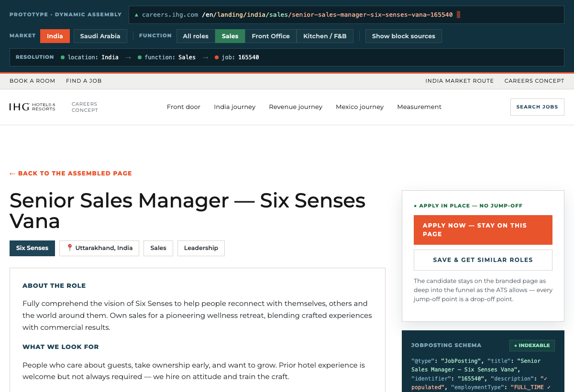Click the job: 165540 resolution step
This screenshot has width=574, height=392.
pos(237,57)
